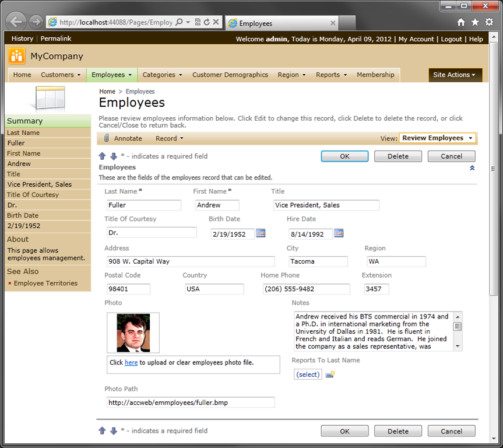The height and width of the screenshot is (448, 503).
Task: Click the page vertical scrollbar thumb
Action: pos(493,169)
